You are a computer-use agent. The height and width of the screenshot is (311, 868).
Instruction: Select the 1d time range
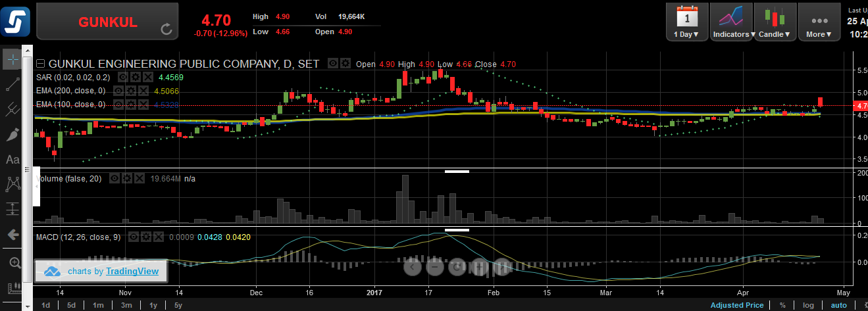pos(45,305)
